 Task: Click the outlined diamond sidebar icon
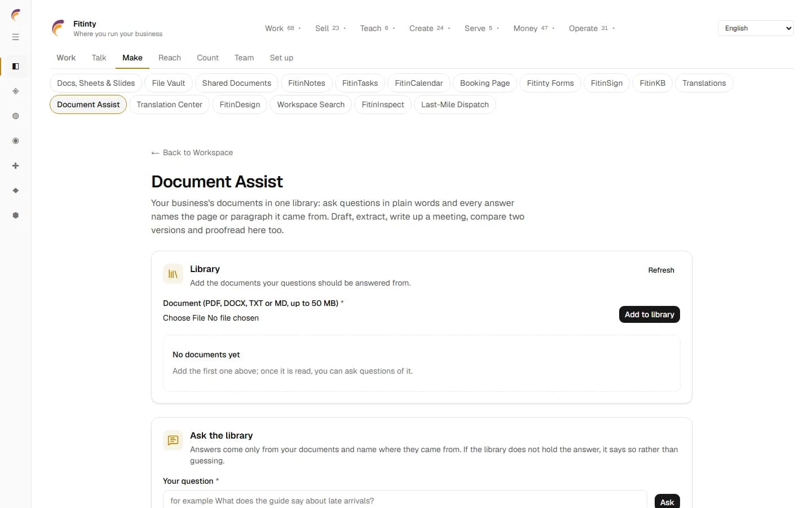coord(15,91)
